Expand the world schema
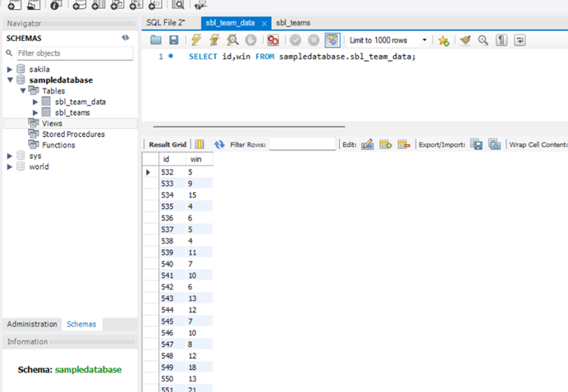This screenshot has height=392, width=568. tap(10, 166)
